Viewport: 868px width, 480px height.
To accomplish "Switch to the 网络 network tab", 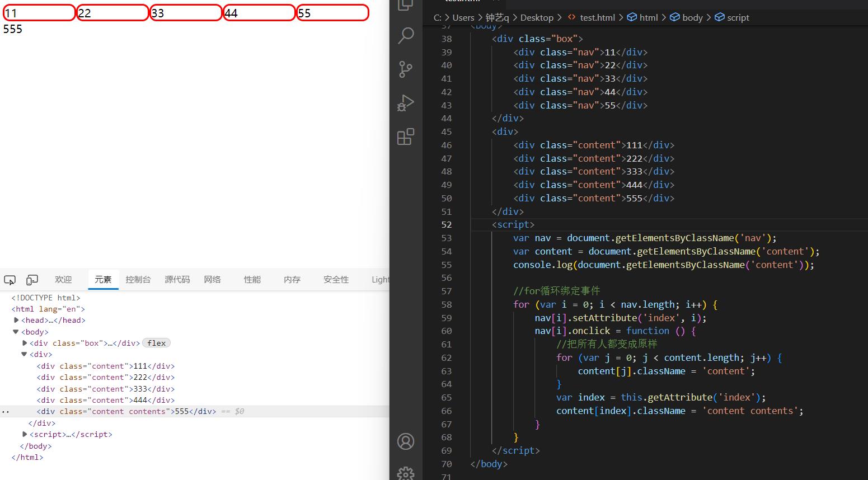I will pos(212,279).
